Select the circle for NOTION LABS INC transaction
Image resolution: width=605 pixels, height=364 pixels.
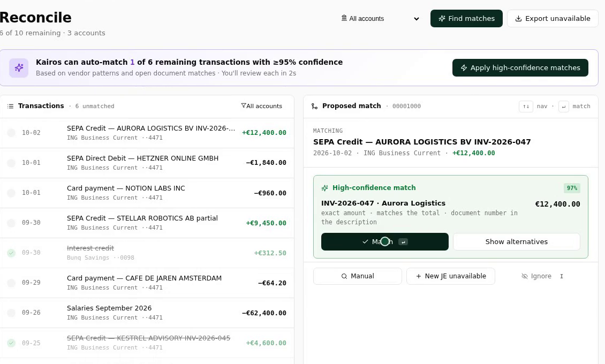[11, 193]
